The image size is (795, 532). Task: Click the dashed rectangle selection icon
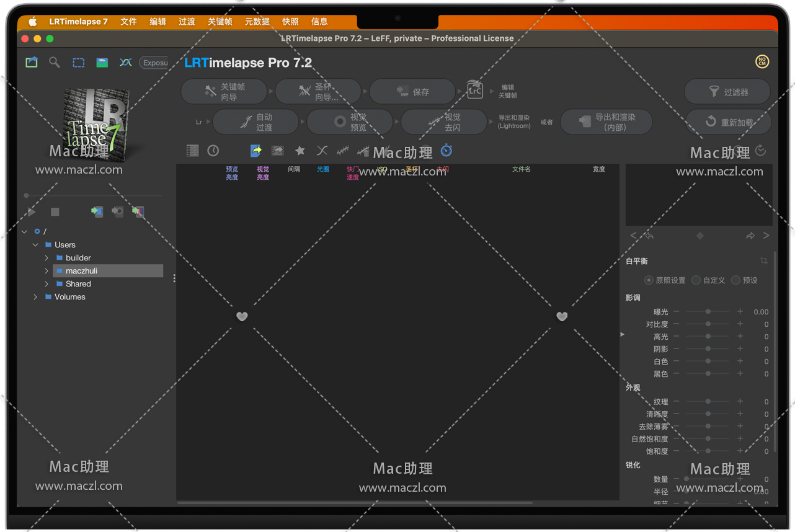click(78, 63)
